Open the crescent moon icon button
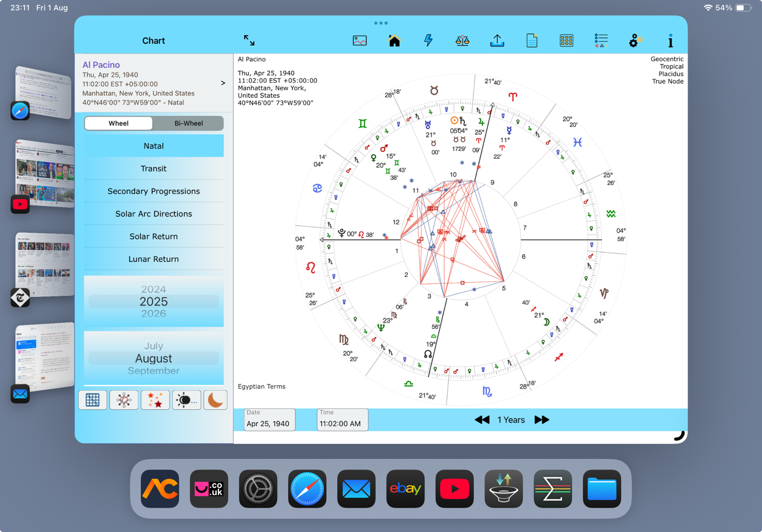The height and width of the screenshot is (532, 762). (216, 400)
